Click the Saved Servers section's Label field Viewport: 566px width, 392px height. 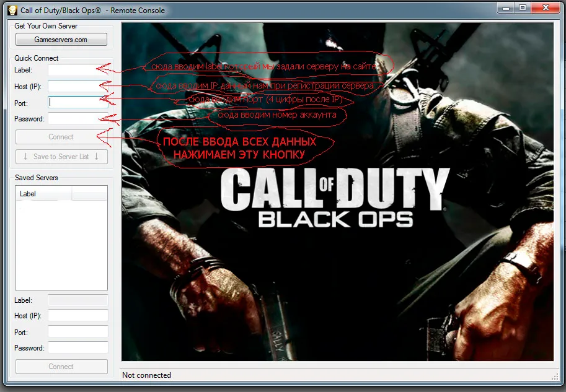(78, 300)
